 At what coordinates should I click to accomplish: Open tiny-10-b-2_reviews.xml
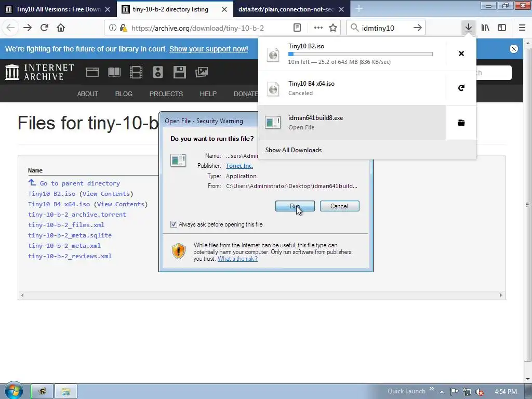70,256
